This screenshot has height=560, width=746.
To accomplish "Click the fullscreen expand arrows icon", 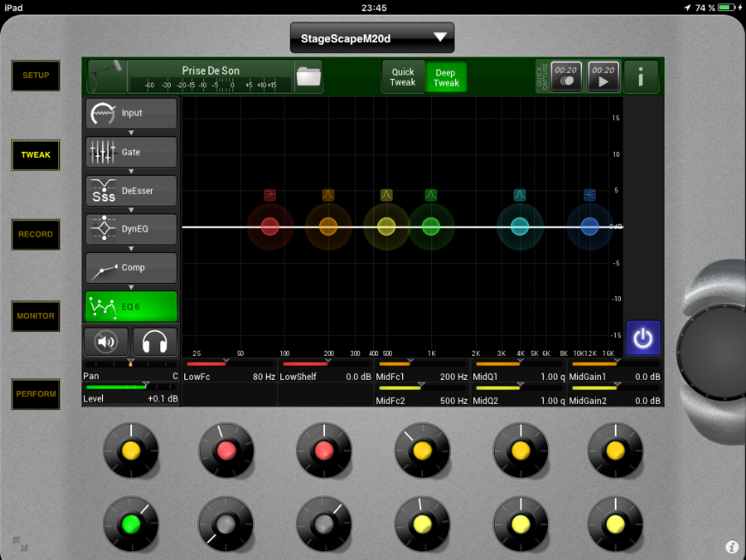I will tap(20, 544).
